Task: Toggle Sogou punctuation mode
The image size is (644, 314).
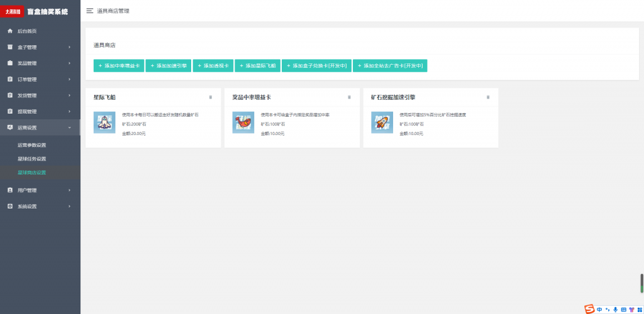Action: (608, 309)
